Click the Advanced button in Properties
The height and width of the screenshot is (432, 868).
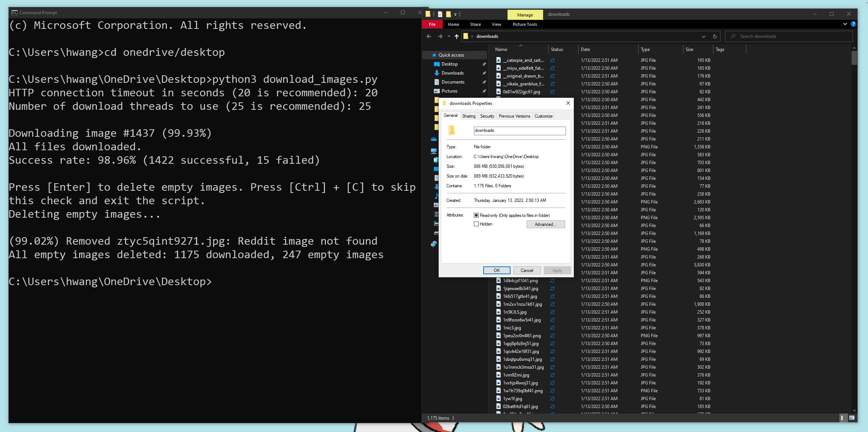click(546, 224)
